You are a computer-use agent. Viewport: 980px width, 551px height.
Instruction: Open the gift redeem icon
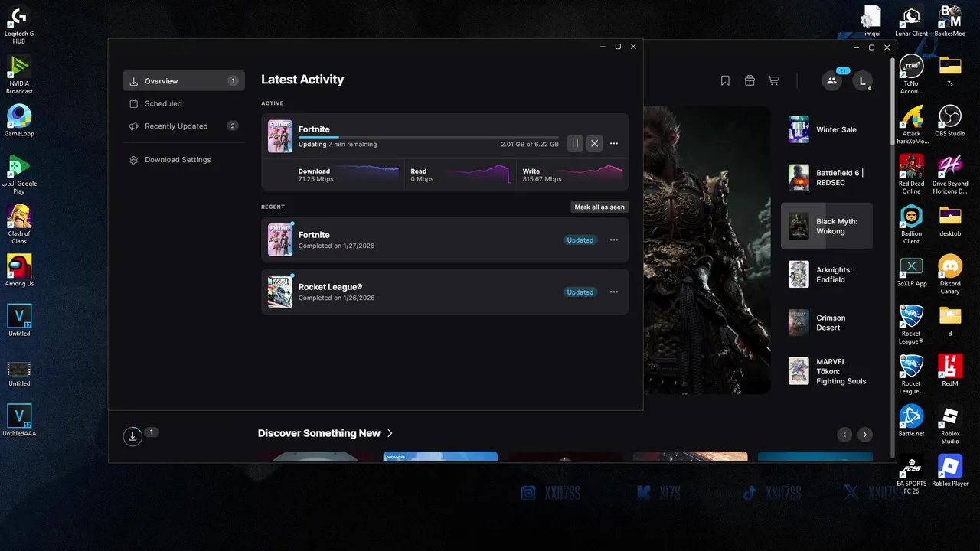click(x=750, y=80)
